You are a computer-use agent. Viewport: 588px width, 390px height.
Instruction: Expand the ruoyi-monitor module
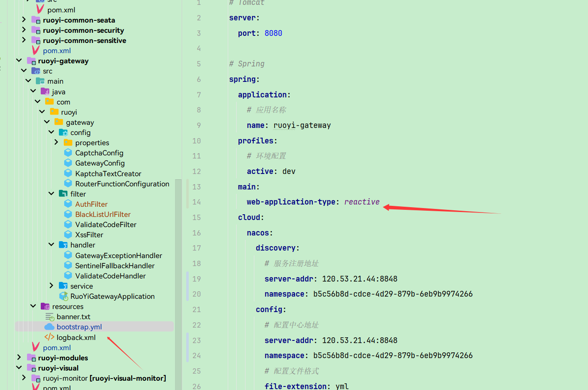(x=23, y=378)
